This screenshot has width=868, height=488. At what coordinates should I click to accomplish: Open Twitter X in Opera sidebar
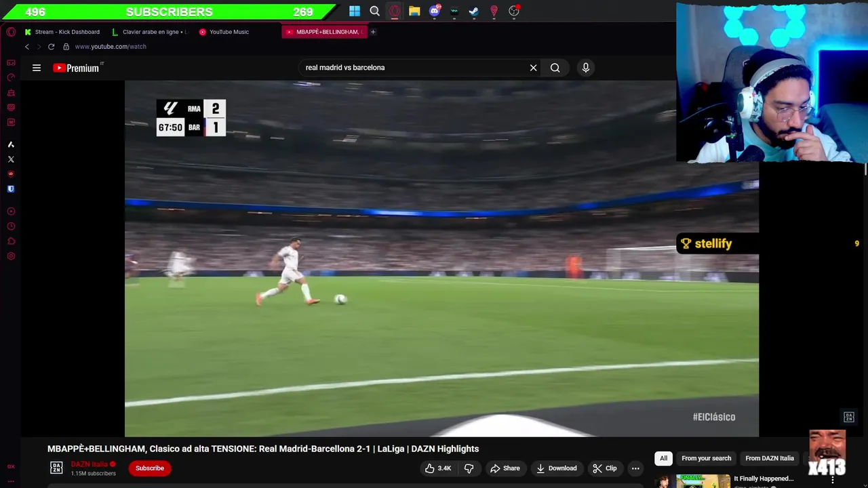coord(11,159)
